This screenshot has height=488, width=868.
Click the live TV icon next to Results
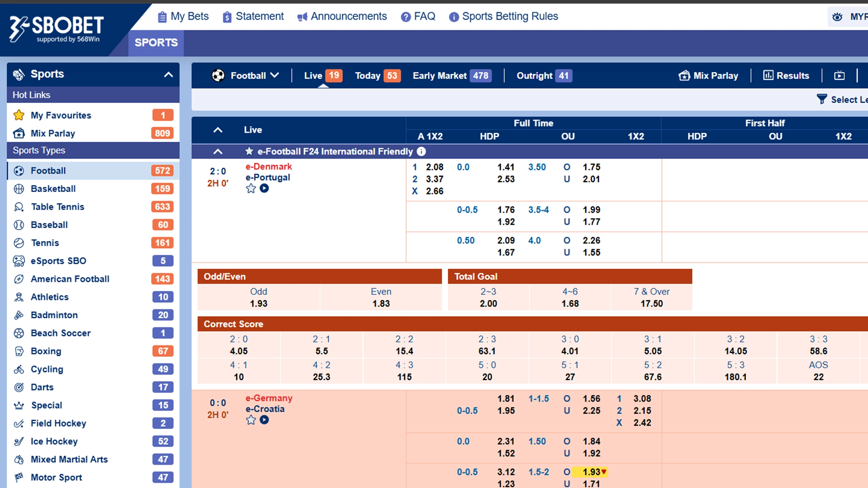[839, 76]
